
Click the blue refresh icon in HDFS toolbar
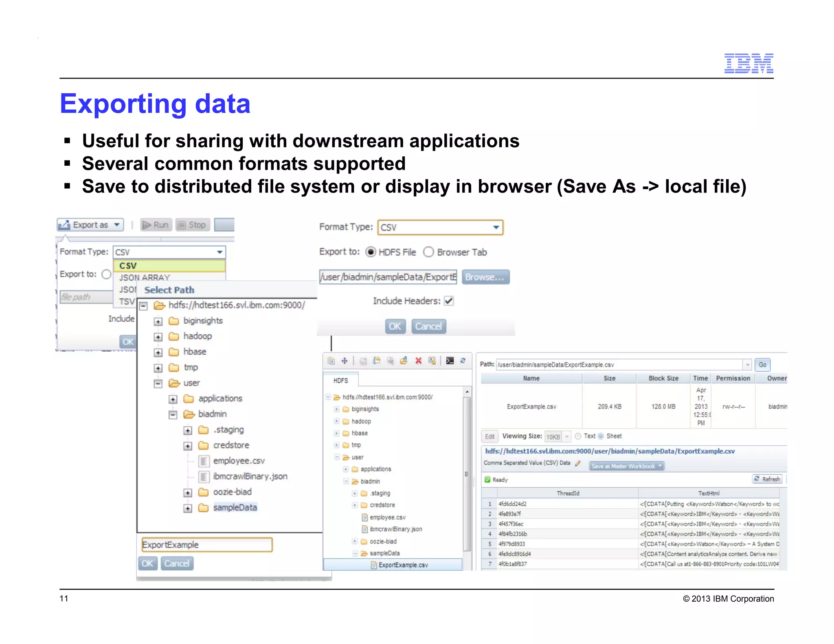click(463, 361)
